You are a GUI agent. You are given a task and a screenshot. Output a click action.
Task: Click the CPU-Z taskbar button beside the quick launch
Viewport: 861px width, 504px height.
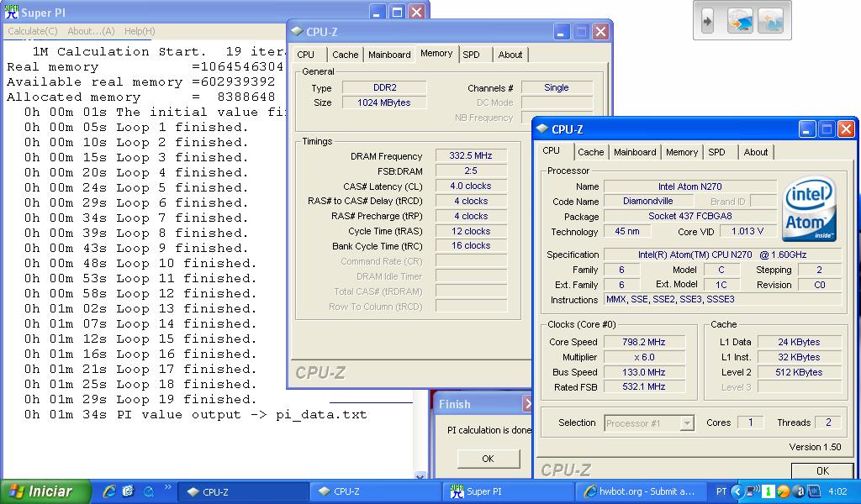[243, 491]
